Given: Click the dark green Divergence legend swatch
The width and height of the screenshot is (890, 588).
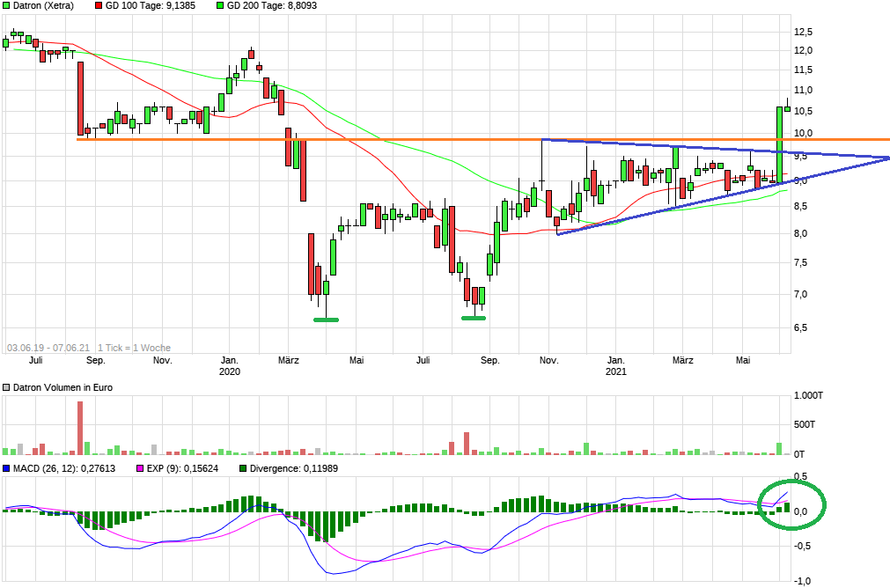Looking at the screenshot, I should pyautogui.click(x=244, y=468).
